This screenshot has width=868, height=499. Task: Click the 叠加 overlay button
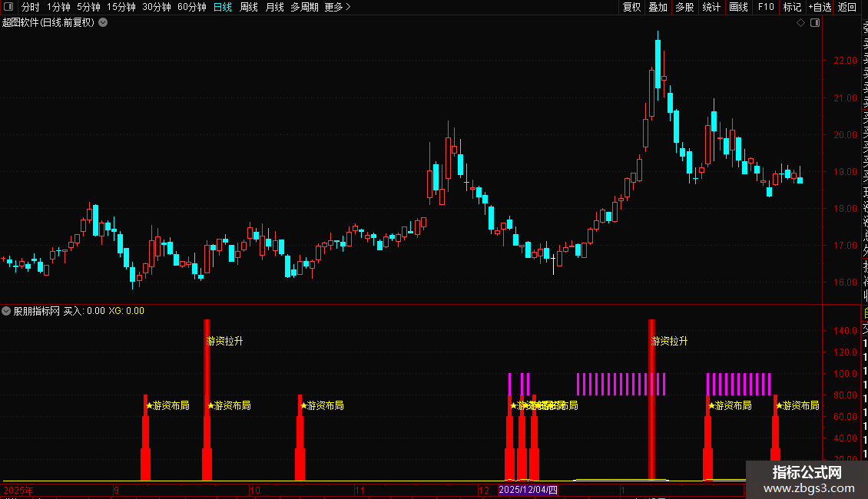[658, 7]
